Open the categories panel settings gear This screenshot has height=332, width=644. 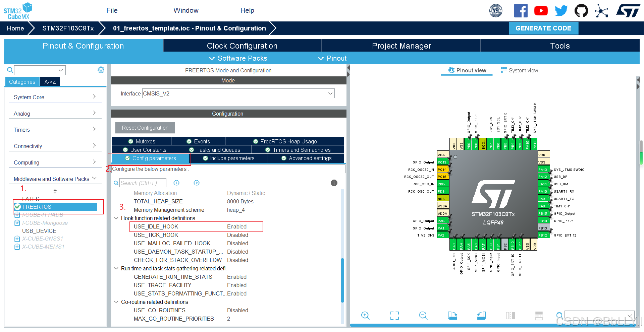point(101,70)
